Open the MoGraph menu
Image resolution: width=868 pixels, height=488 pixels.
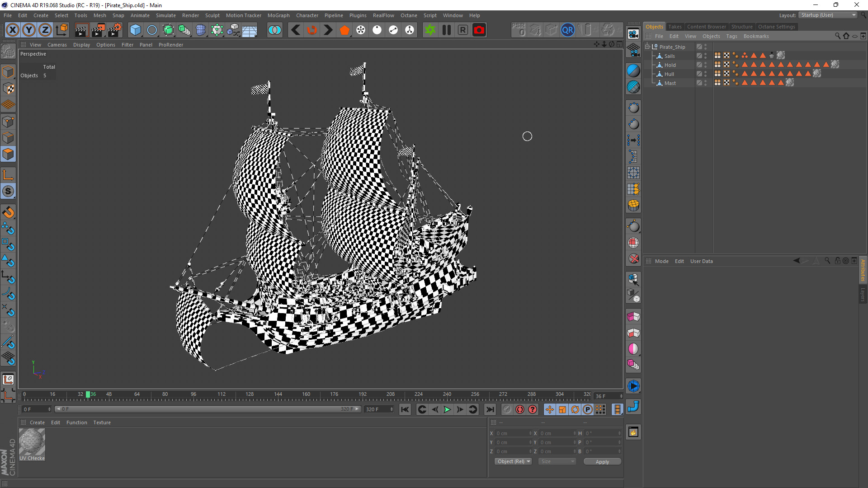278,15
